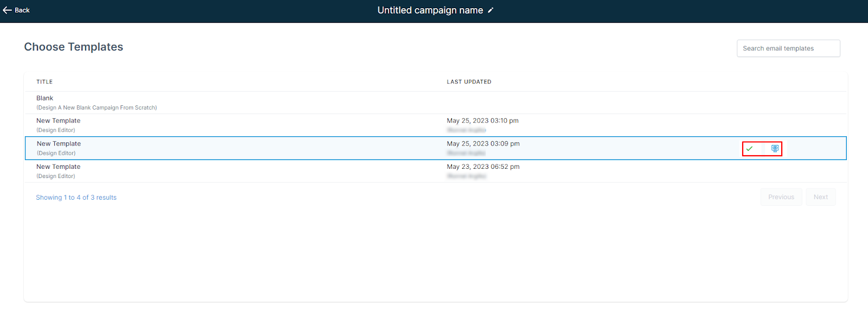Click the Choose Templates heading

[74, 47]
